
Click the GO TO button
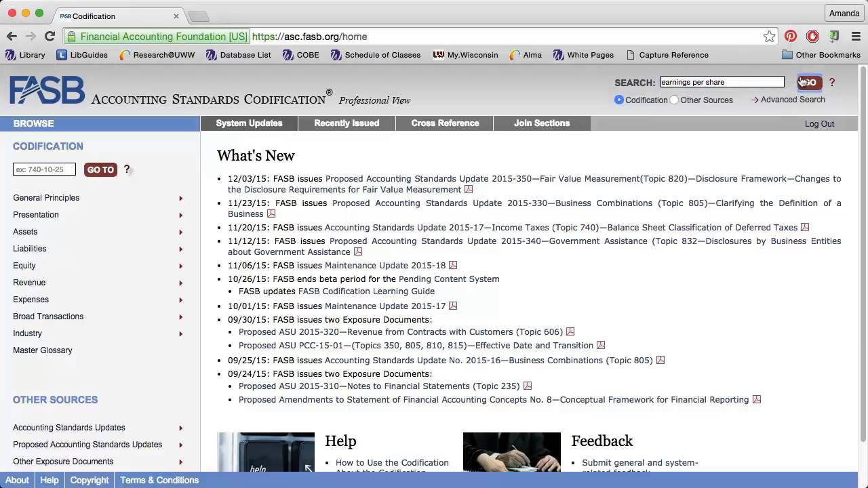coord(100,169)
